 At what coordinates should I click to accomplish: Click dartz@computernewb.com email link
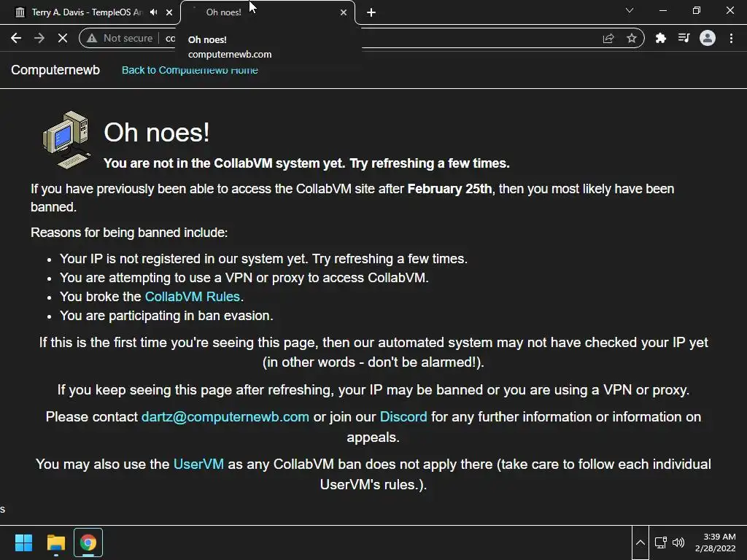click(225, 417)
